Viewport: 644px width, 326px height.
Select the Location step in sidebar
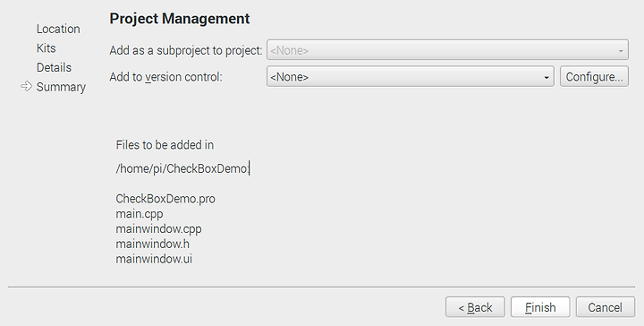tap(58, 29)
